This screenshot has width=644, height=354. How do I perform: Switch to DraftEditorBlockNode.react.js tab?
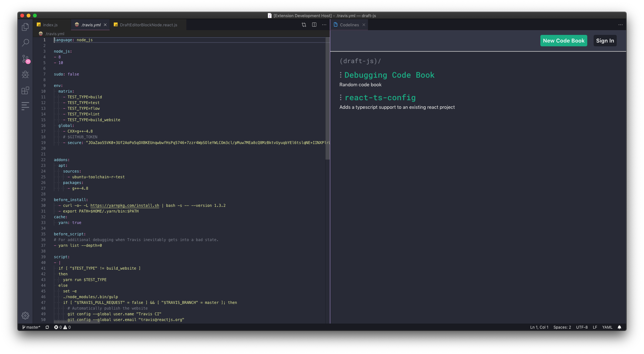[148, 25]
